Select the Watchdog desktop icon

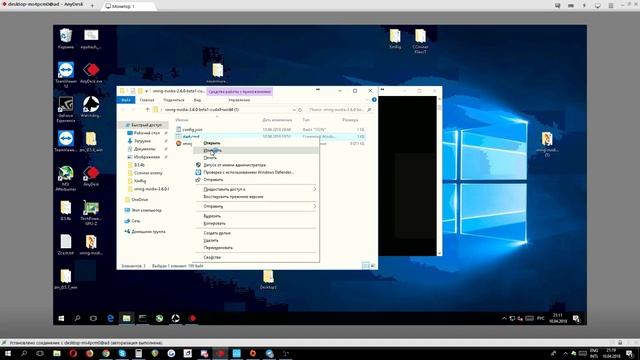click(x=91, y=107)
